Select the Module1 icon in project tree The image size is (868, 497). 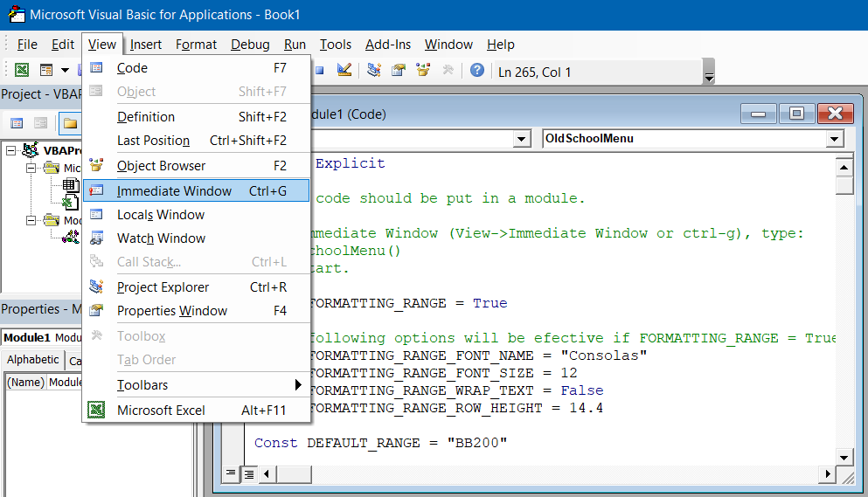71,238
